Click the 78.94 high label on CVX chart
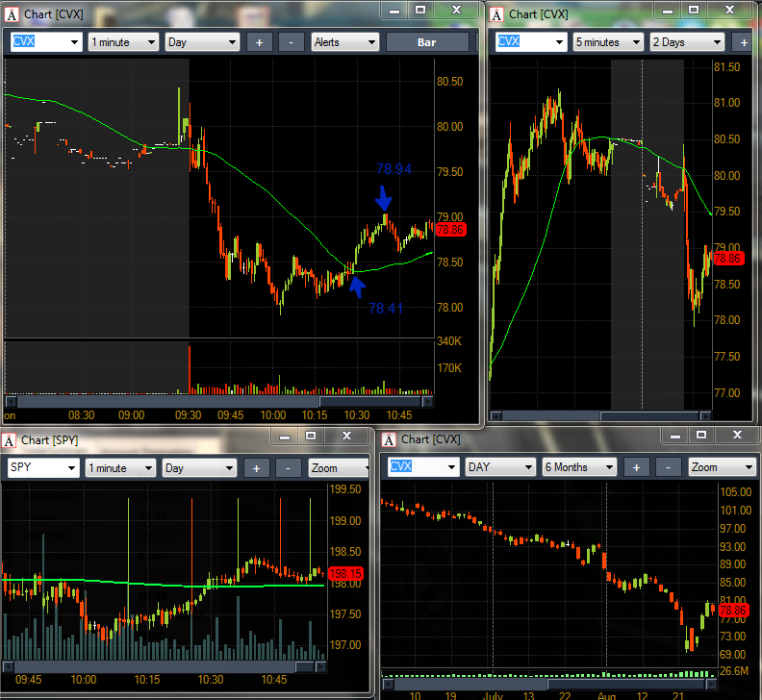 coord(394,169)
